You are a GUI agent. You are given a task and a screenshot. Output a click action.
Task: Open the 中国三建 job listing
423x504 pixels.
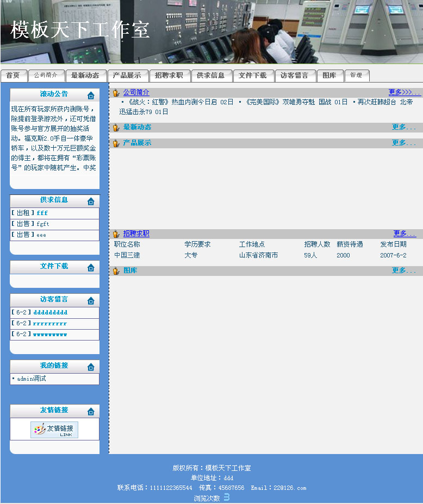click(127, 255)
